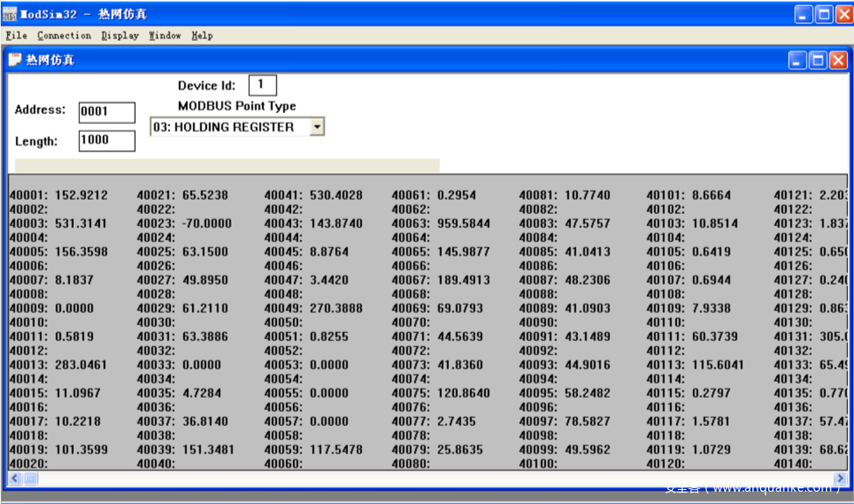Click the horizontal scrollbar left arrow
The height and width of the screenshot is (504, 854).
[15, 479]
